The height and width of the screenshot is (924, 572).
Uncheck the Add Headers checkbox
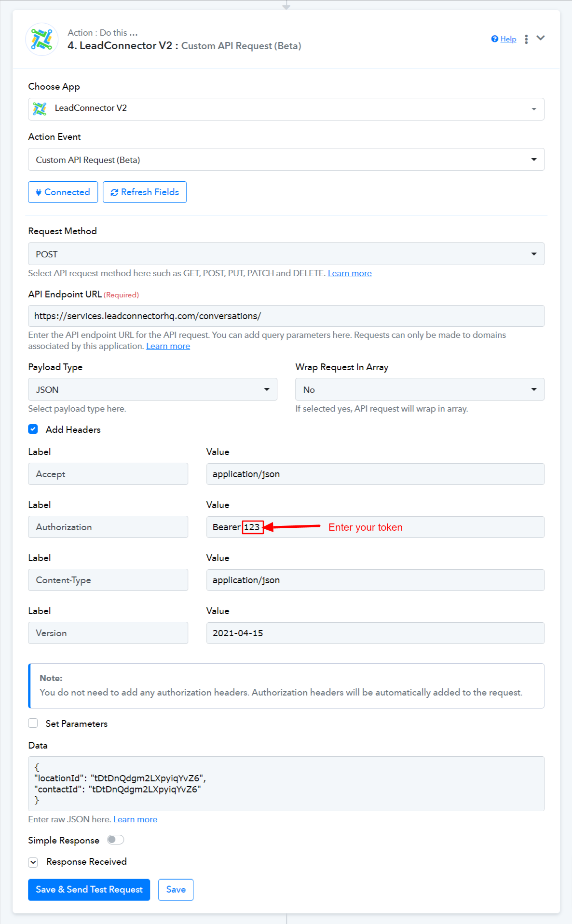33,429
